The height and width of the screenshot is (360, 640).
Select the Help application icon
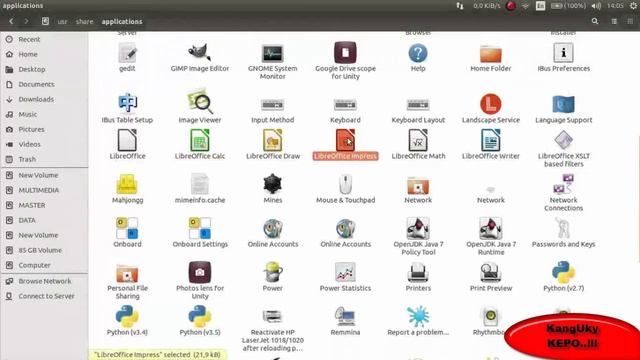(418, 53)
